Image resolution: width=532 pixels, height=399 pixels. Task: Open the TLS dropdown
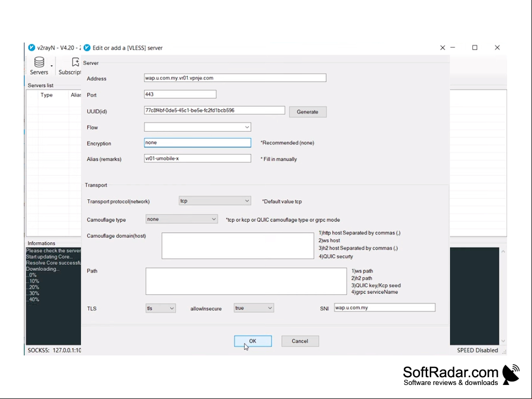(x=160, y=308)
